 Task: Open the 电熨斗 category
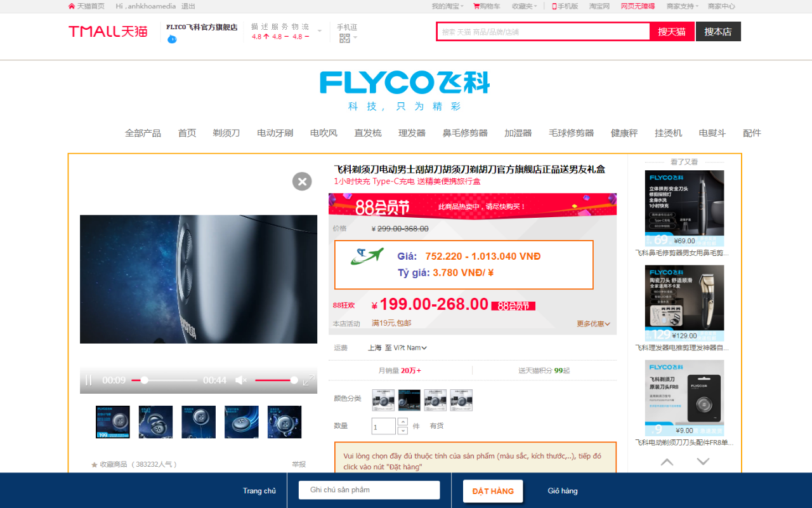tap(712, 133)
